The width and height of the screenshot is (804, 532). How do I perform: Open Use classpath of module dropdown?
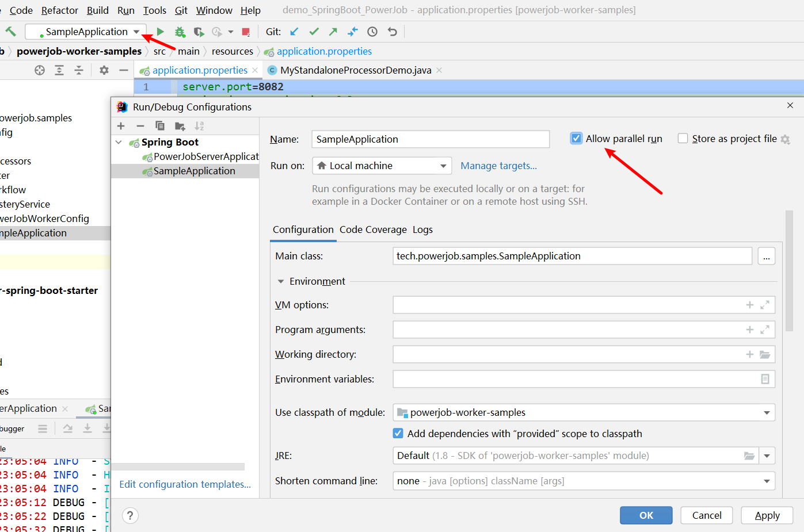click(584, 412)
